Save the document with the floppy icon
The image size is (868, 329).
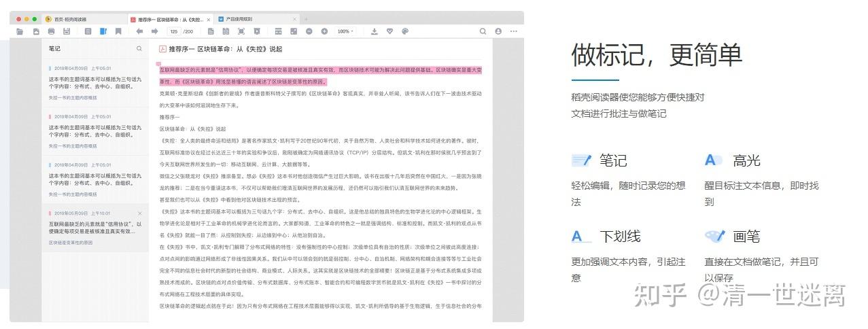coord(67,31)
